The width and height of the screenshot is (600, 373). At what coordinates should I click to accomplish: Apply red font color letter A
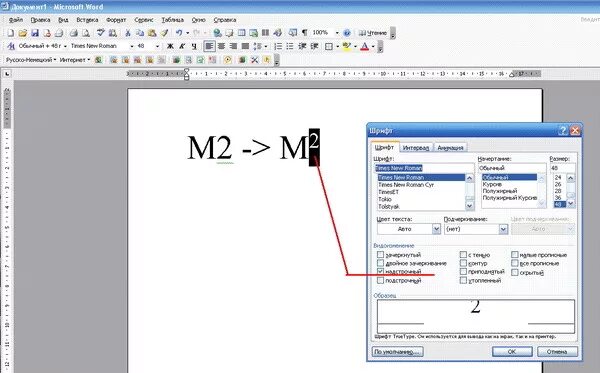(365, 46)
